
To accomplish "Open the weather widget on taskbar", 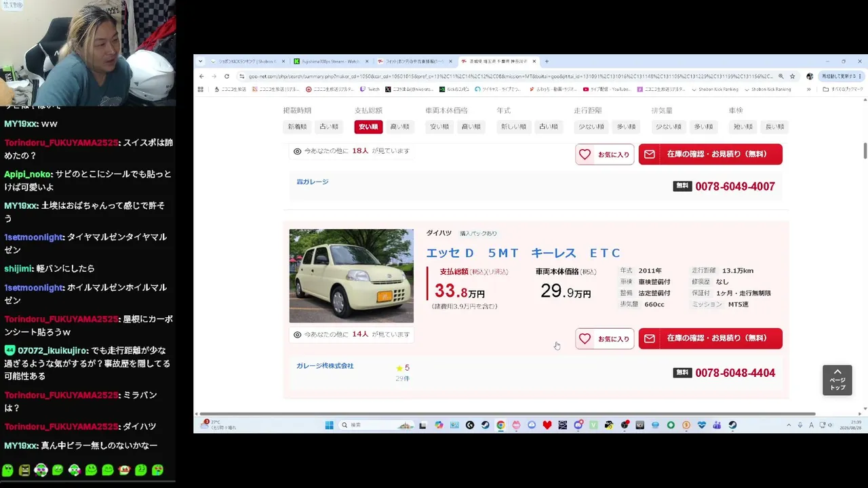I will click(218, 425).
